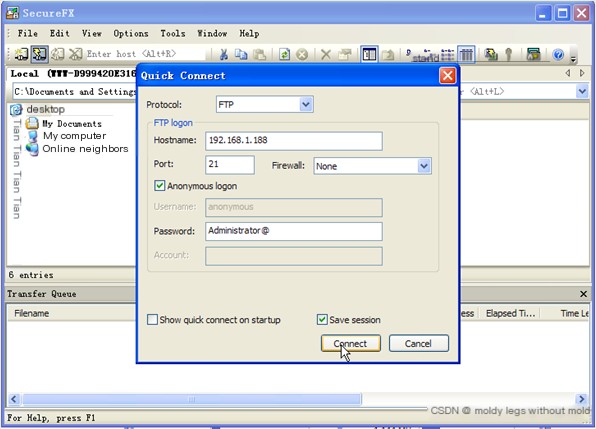Open the Tools menu
This screenshot has width=596, height=429.
tap(173, 33)
